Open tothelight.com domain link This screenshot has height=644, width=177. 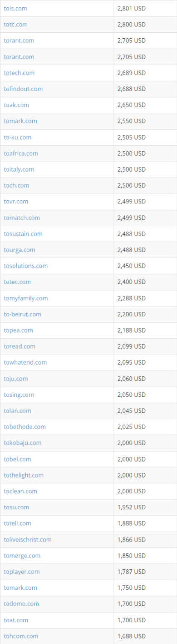pos(24,475)
